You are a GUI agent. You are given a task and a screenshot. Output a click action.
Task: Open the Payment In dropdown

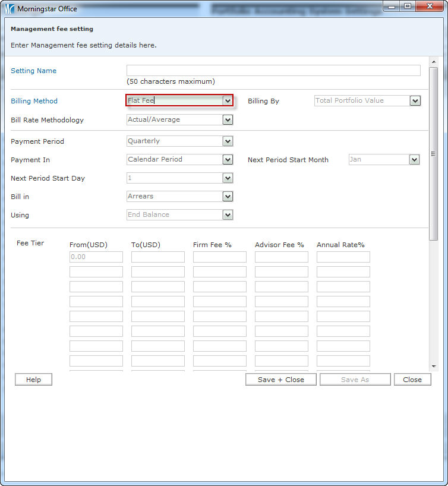tap(228, 160)
